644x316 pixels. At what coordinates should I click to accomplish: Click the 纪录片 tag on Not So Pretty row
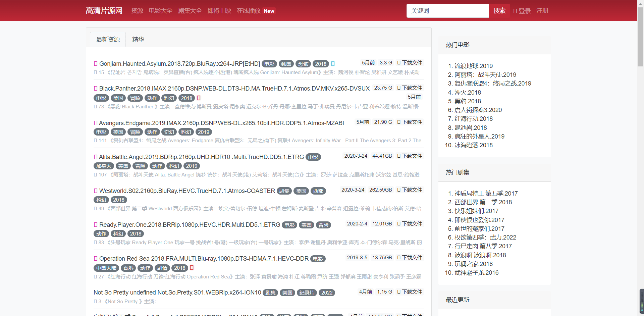click(307, 293)
